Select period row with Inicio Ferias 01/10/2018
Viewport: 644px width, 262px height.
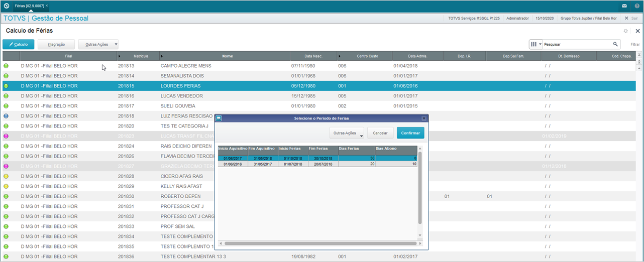(x=317, y=158)
